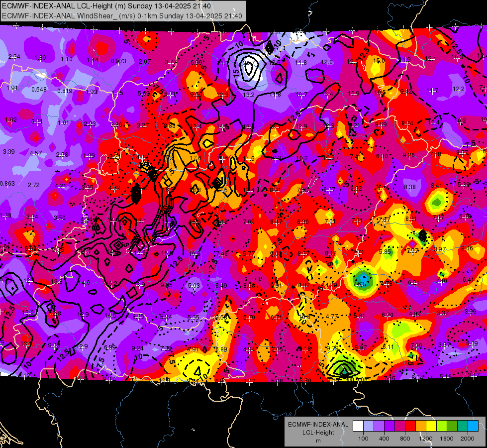The image size is (487, 448).
Task: Select the grid value 2.07
Action: tap(145, 62)
